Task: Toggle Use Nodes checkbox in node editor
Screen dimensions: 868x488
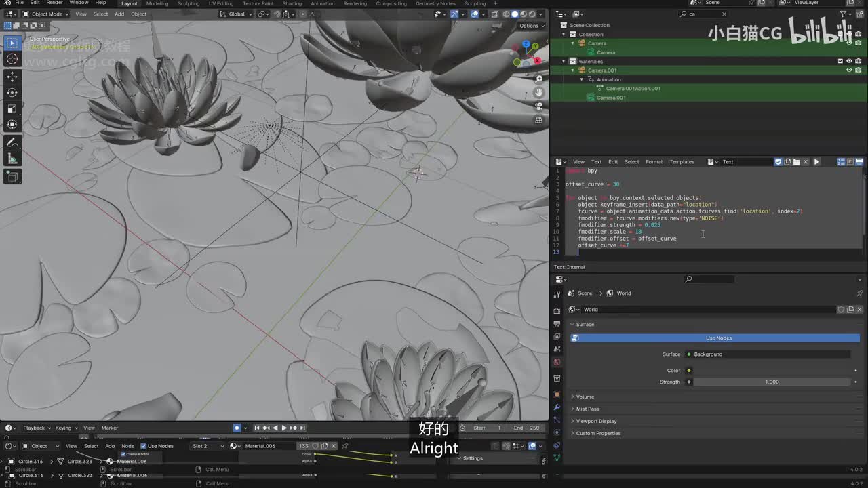Action: tap(143, 446)
